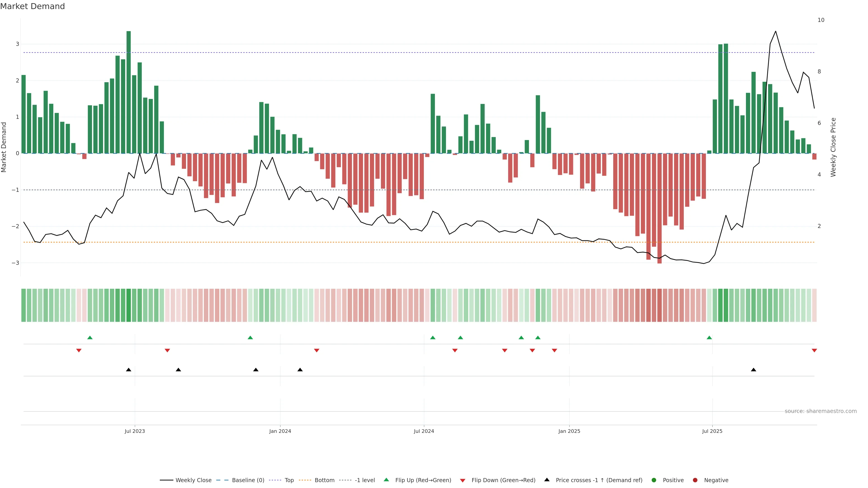This screenshot has height=488, width=868.
Task: Click the source: sharemaestro.com text
Action: [x=821, y=411]
